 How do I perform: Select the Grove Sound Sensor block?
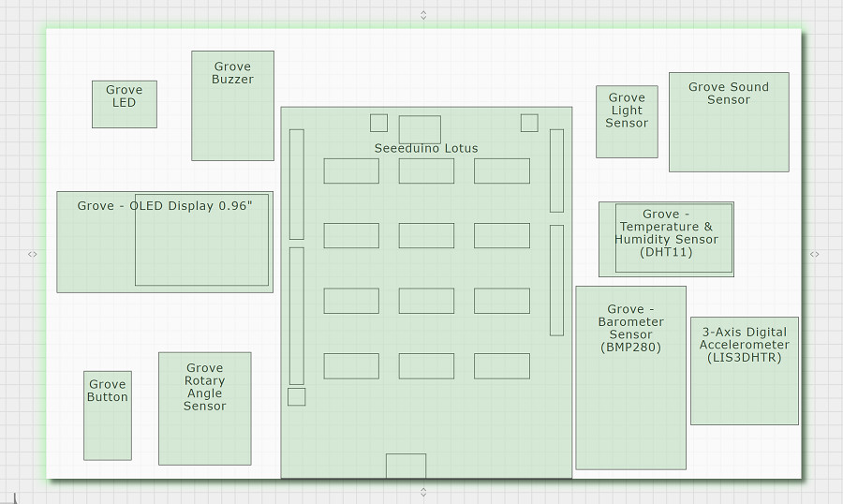click(x=729, y=122)
